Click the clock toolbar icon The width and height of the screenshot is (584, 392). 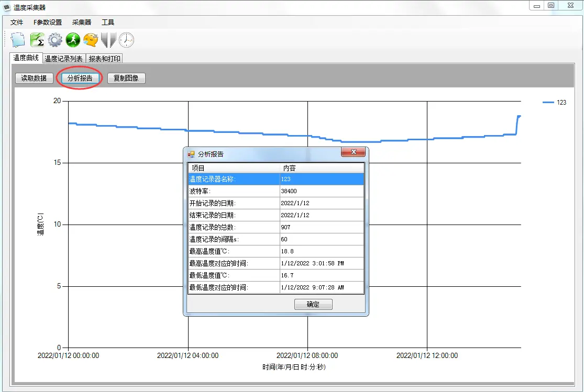point(126,40)
